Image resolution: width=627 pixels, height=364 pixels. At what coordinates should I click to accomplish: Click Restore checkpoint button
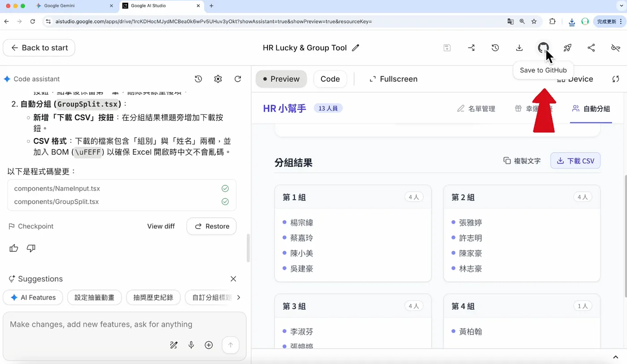pyautogui.click(x=211, y=226)
